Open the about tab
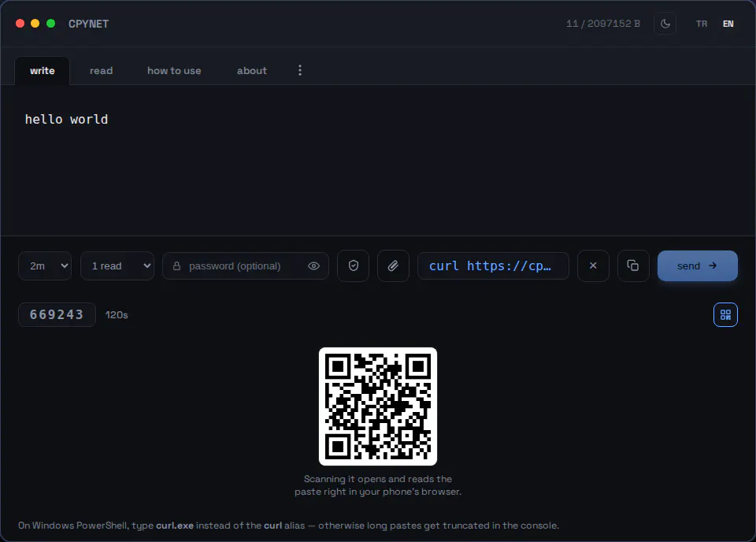 [252, 71]
